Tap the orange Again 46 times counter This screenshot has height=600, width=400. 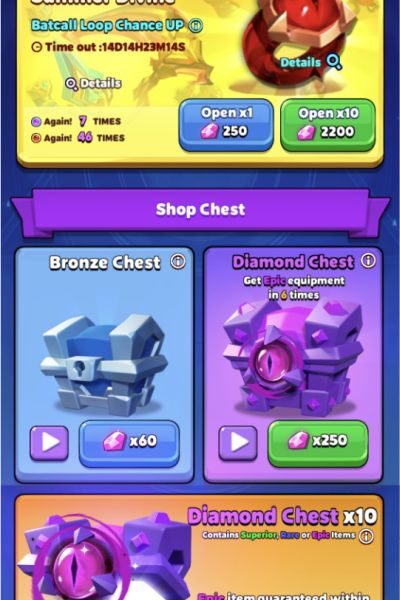click(x=78, y=137)
